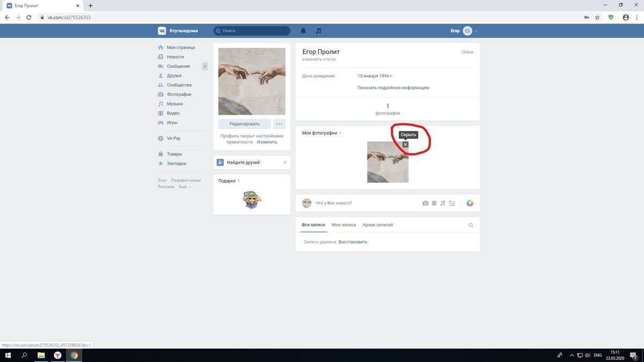
Task: Click the Редактировать button
Action: click(x=245, y=124)
